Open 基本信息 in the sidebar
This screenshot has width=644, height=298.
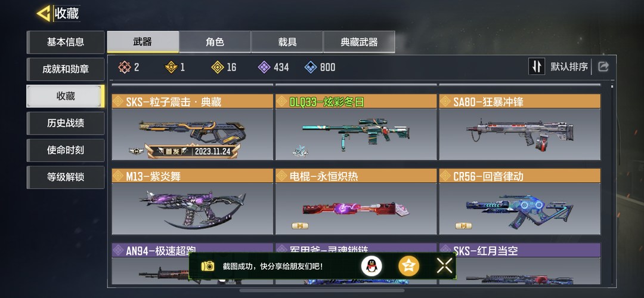tap(66, 42)
